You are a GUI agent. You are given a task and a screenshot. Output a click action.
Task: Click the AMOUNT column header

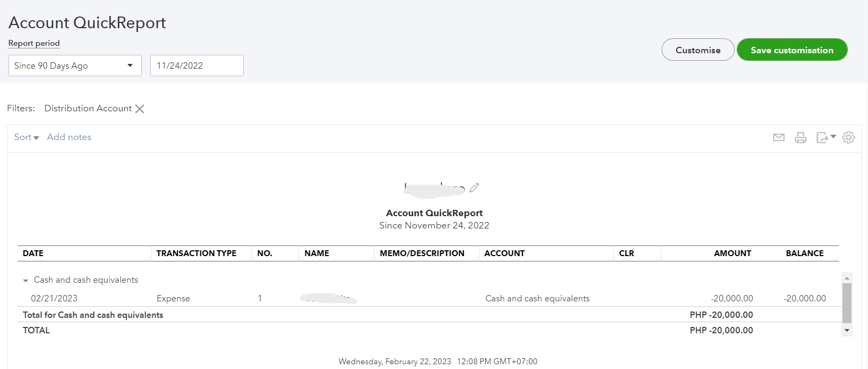[x=732, y=253]
